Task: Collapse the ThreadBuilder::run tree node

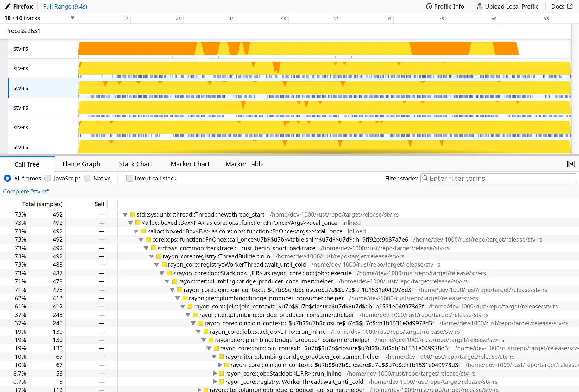Action: (x=151, y=256)
